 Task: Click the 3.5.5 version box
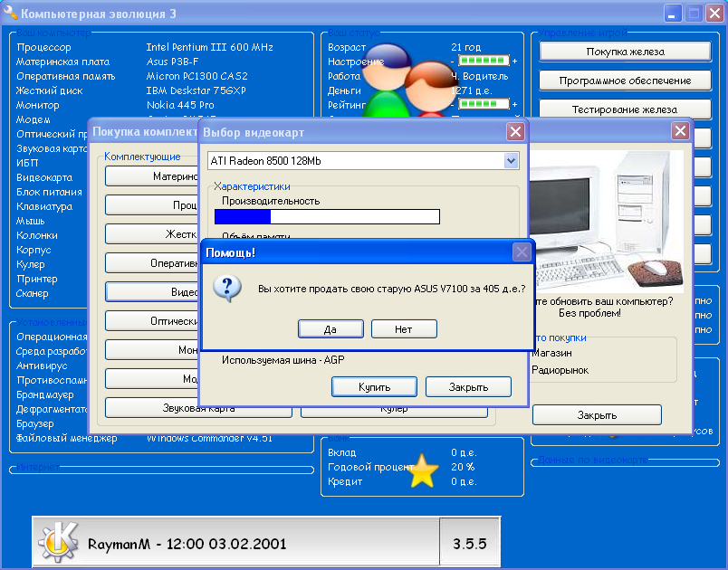469,543
